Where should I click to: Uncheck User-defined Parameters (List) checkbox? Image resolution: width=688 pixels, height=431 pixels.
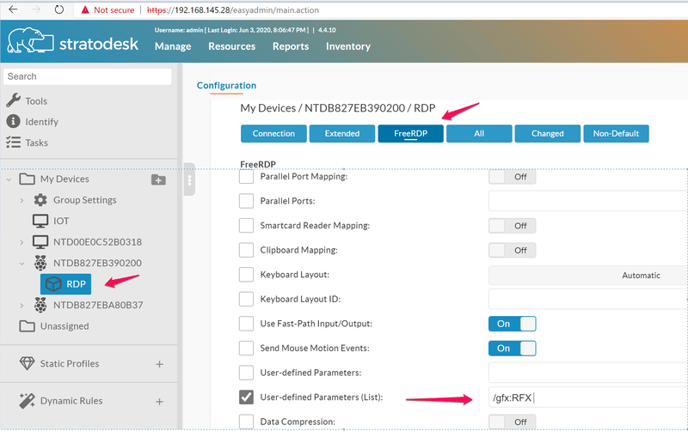(246, 397)
